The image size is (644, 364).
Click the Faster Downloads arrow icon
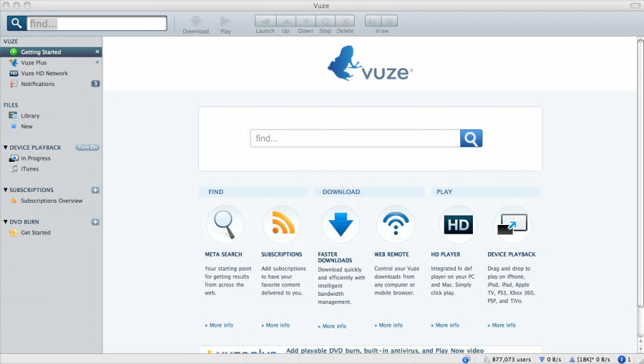coord(340,224)
